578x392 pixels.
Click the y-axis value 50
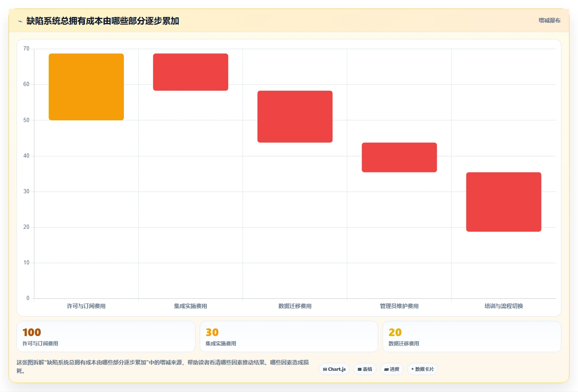(26, 120)
